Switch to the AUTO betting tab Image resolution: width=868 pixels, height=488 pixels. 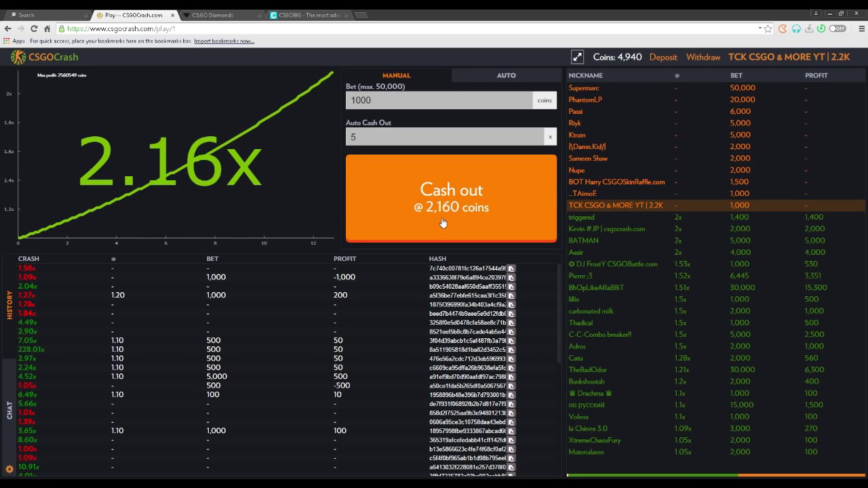(506, 75)
